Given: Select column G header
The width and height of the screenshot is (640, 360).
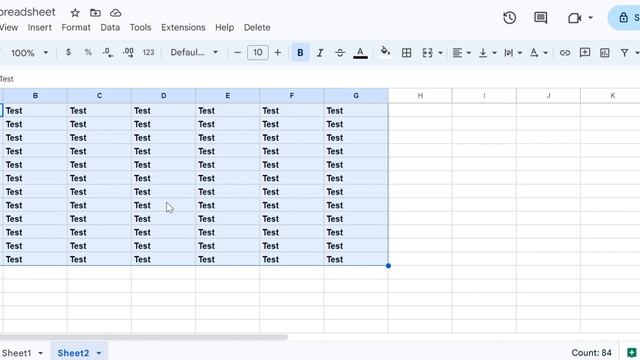Looking at the screenshot, I should [356, 96].
